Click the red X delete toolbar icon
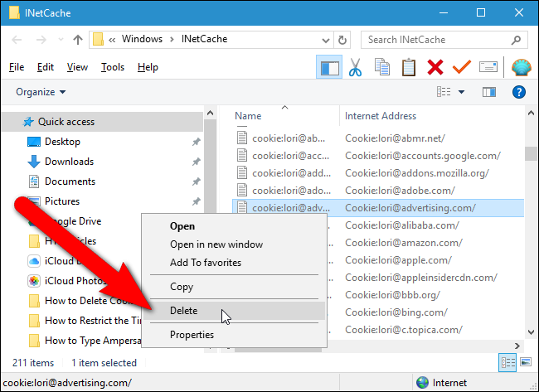Image resolution: width=539 pixels, height=392 pixels. [435, 67]
